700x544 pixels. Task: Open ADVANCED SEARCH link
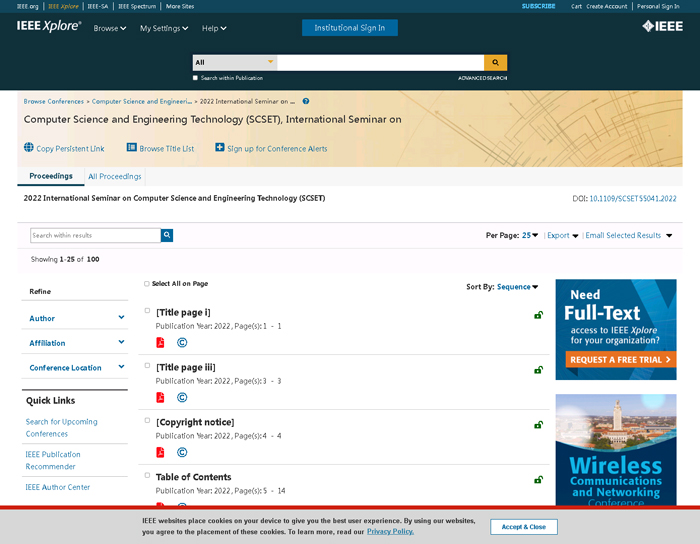482,78
